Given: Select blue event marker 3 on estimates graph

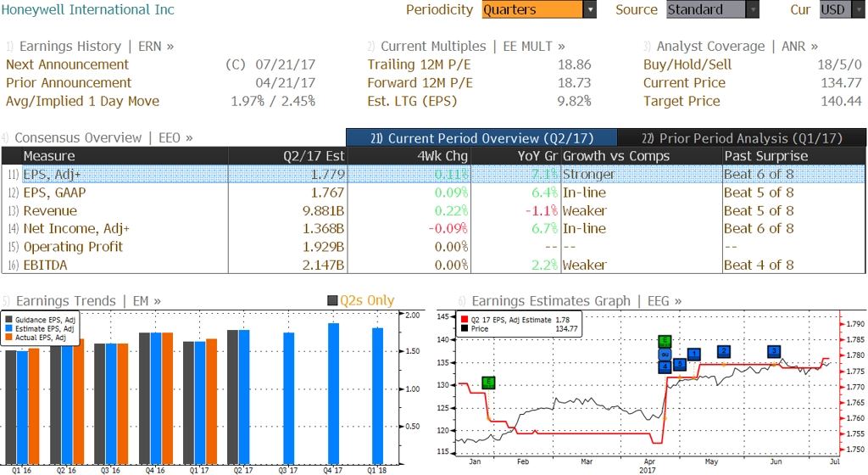Looking at the screenshot, I should click(775, 351).
